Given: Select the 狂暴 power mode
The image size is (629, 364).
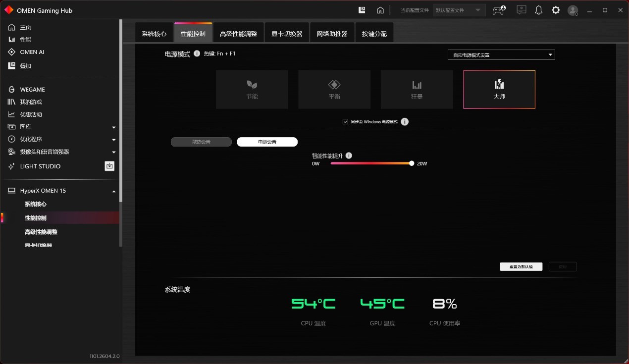Looking at the screenshot, I should (x=417, y=90).
